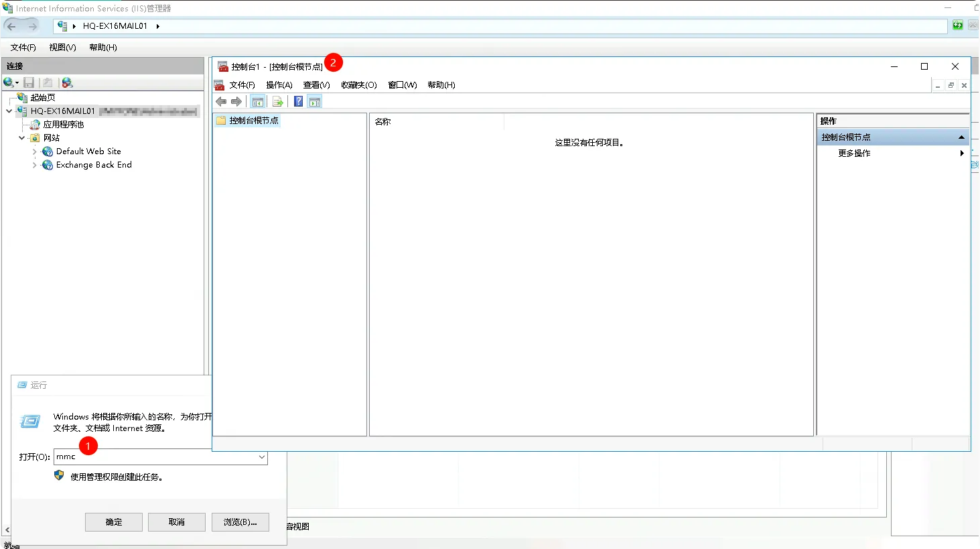Viewport: 980px width, 549px height.
Task: Open the MMC 窗口(W) menu
Action: [x=403, y=85]
